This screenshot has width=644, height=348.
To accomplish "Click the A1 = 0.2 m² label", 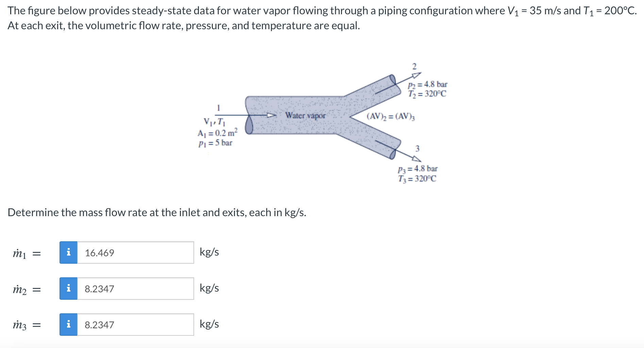I will [x=217, y=133].
